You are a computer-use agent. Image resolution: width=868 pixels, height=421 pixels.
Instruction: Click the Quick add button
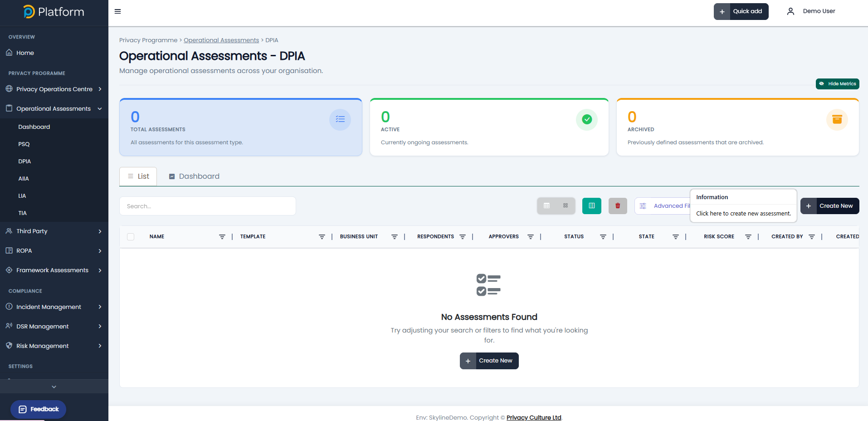[741, 11]
